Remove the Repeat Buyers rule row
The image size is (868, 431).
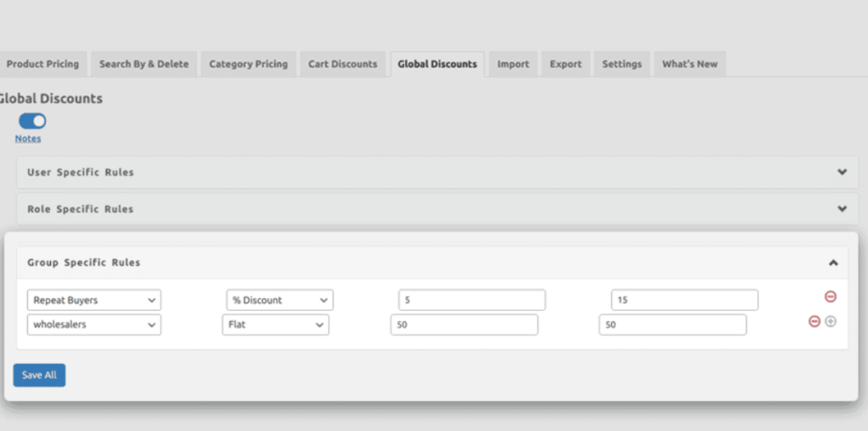(830, 296)
